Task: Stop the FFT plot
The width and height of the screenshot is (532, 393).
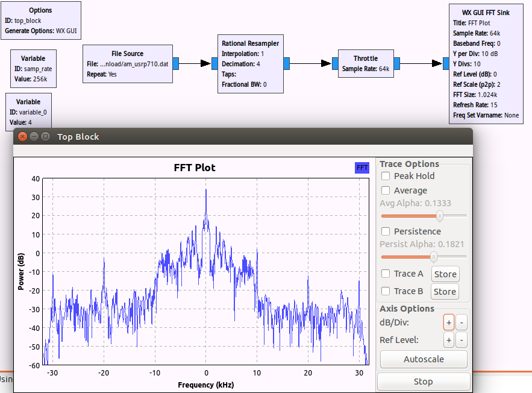Action: click(423, 382)
